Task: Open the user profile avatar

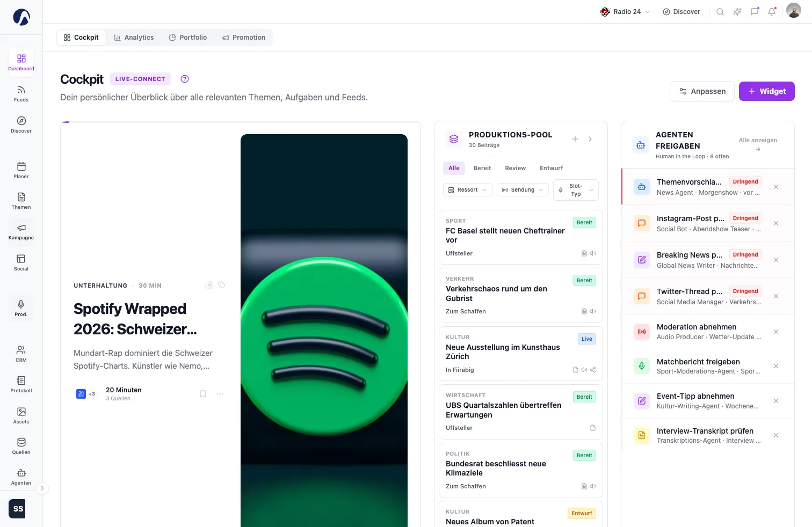Action: (794, 11)
